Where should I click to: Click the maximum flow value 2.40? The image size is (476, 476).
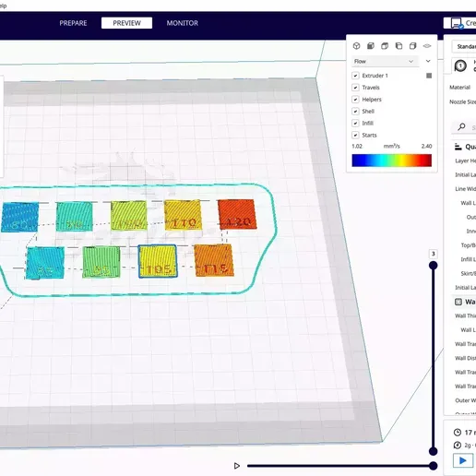point(426,147)
